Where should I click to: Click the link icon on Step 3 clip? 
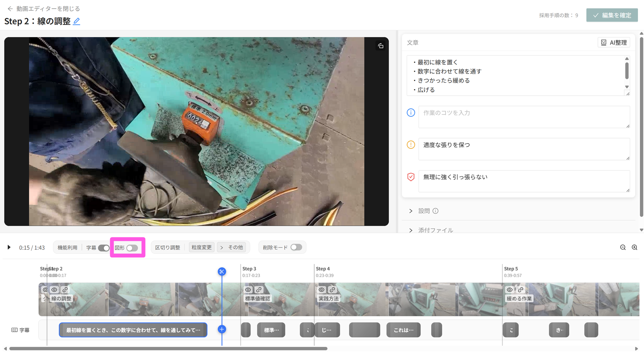(x=259, y=290)
